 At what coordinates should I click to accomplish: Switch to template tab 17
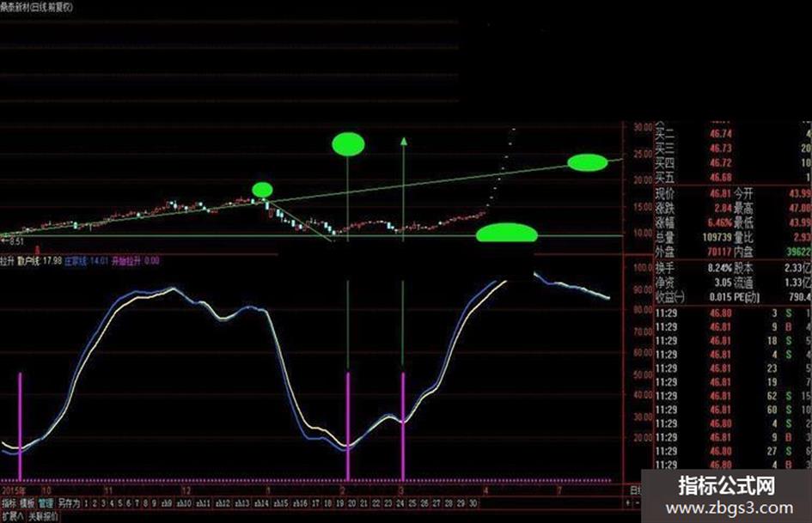click(x=316, y=503)
